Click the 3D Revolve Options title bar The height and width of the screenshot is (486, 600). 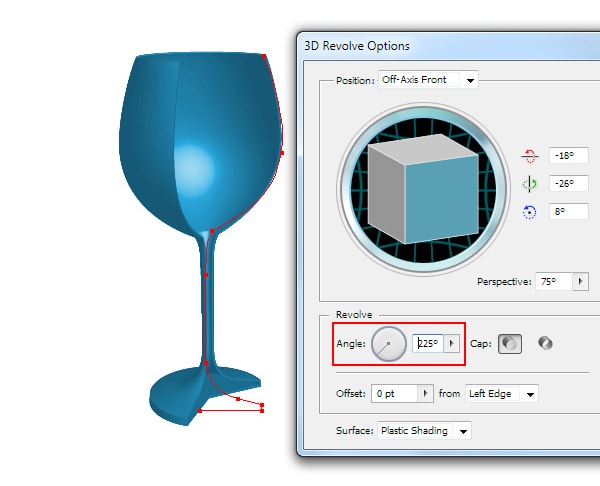[x=448, y=46]
